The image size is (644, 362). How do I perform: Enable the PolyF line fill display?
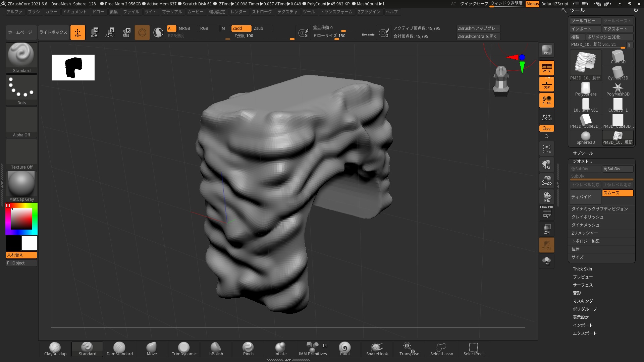pos(546,213)
